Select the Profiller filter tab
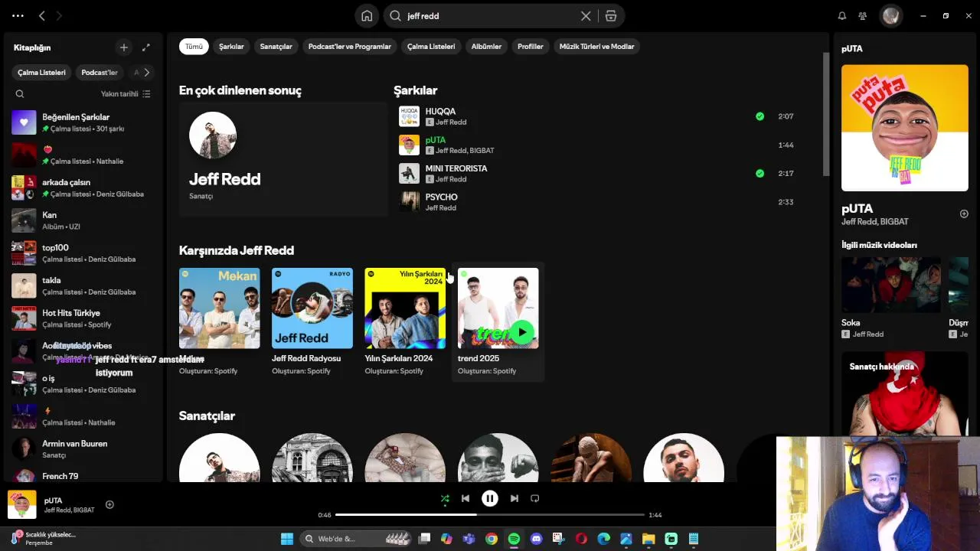 tap(530, 47)
